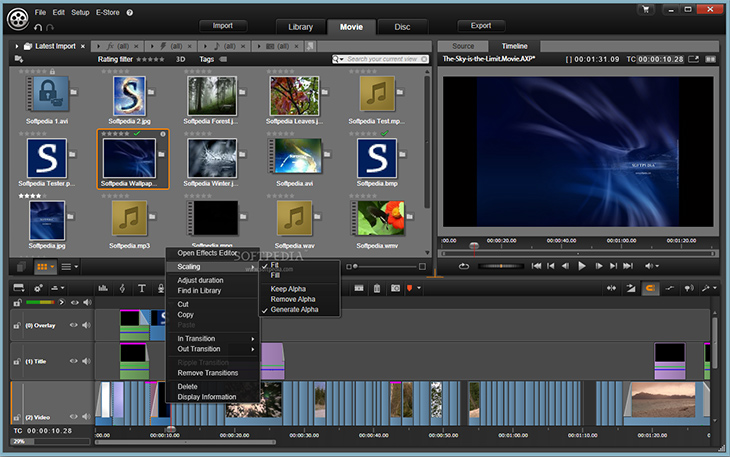Open the search filter dropdown in library
This screenshot has width=730, height=457.
(x=338, y=60)
